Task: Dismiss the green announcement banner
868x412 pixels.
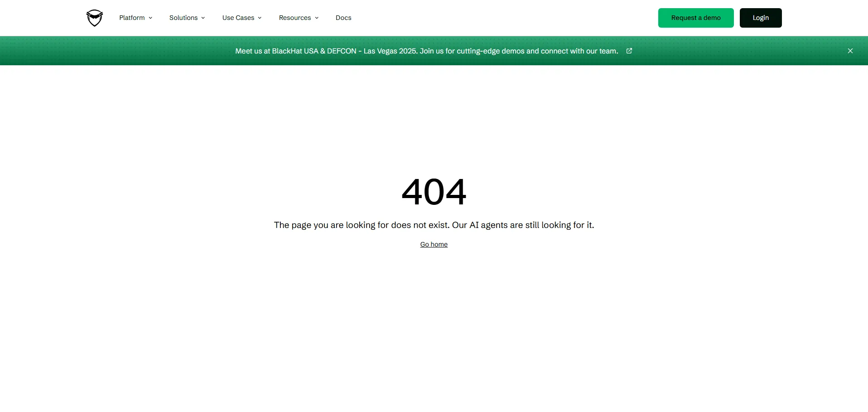Action: (x=850, y=51)
